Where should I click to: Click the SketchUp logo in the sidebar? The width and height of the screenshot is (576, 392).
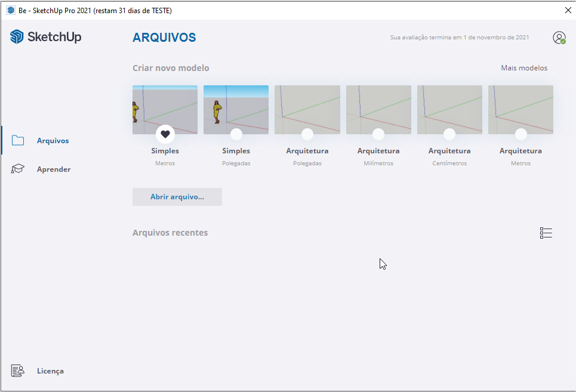45,37
